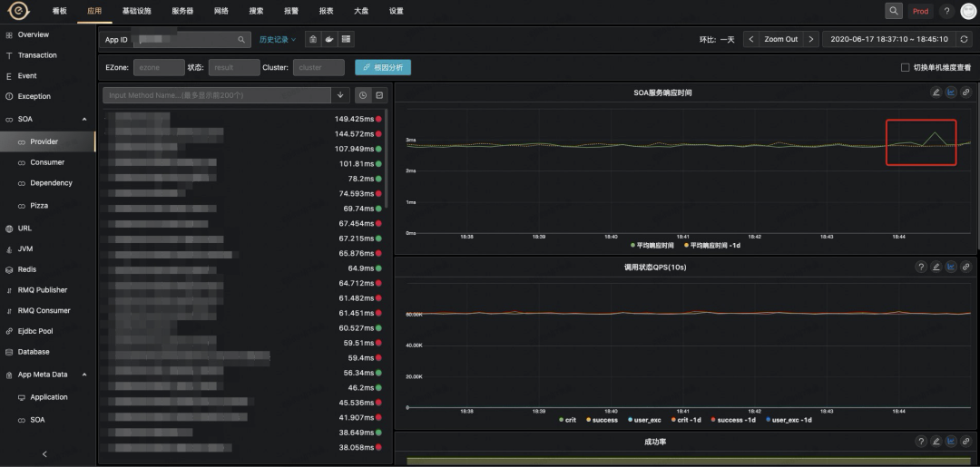The width and height of the screenshot is (980, 467).
Task: Toggle 平均响应时间 -1d legend series
Action: 712,246
